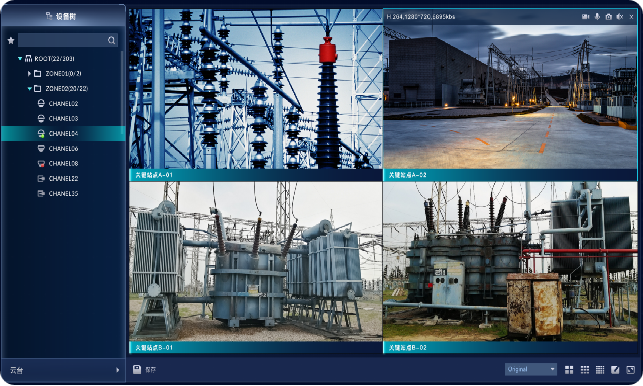Expand the PTZ panel arrow
The width and height of the screenshot is (643, 386).
[x=118, y=370]
